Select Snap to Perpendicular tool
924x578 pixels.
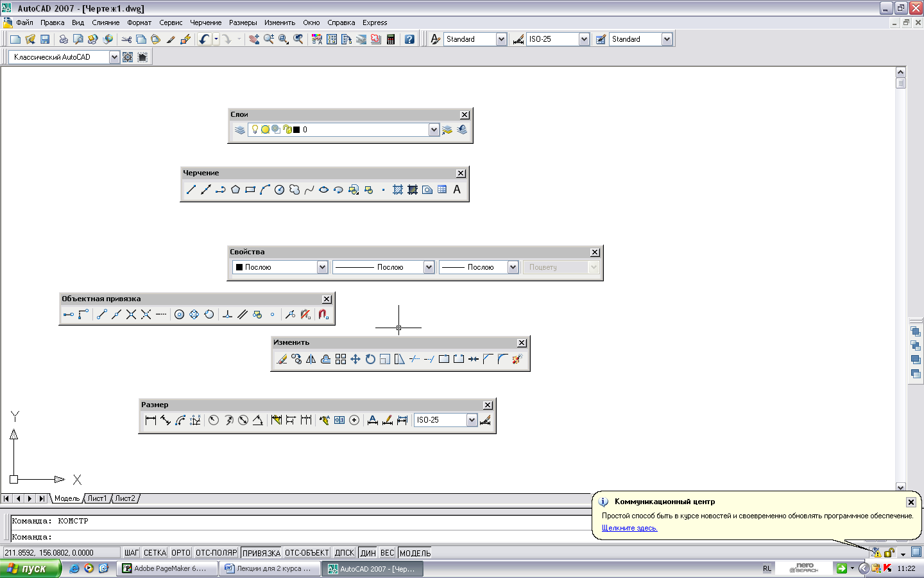[227, 314]
